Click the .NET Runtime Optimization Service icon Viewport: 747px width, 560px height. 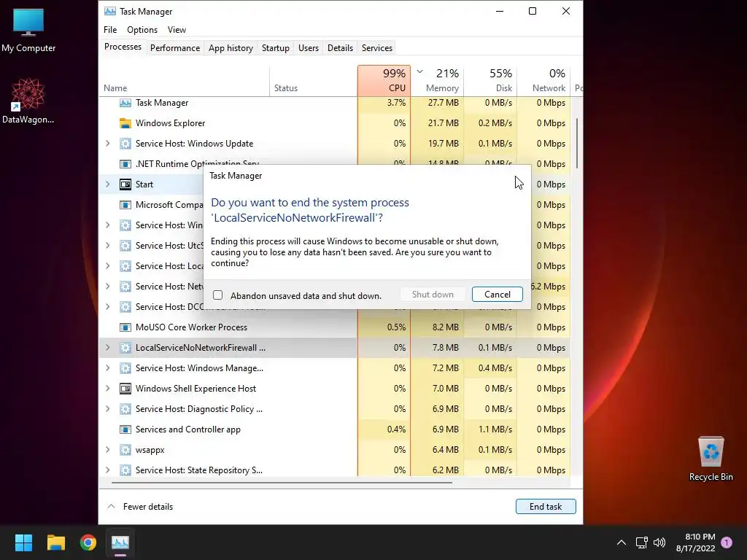click(125, 164)
